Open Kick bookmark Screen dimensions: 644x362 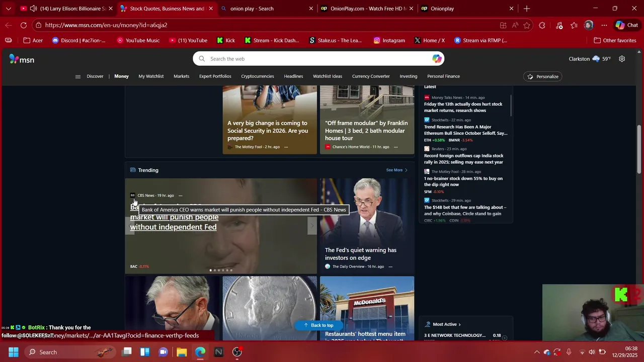click(226, 40)
